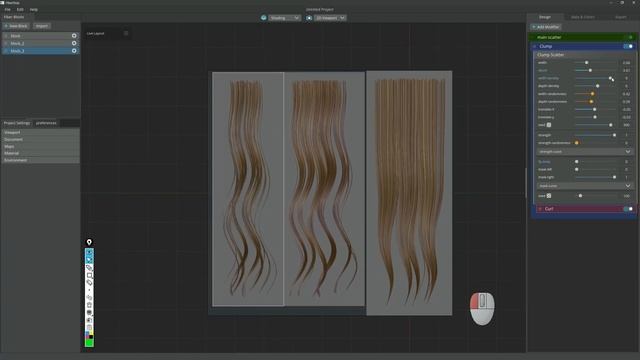Click the strength value field
This screenshot has height=360, width=640.
point(626,135)
